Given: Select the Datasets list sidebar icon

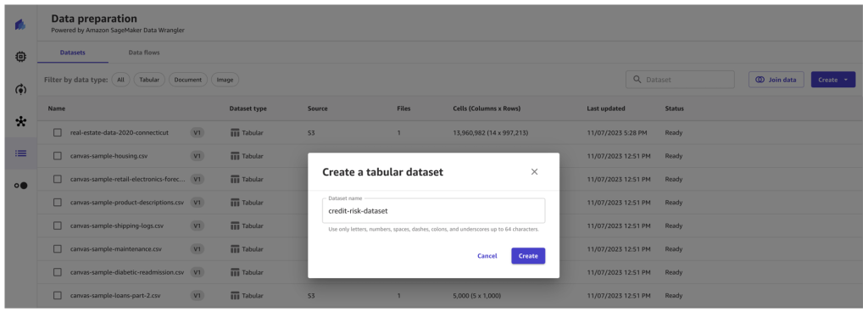Looking at the screenshot, I should pyautogui.click(x=20, y=153).
